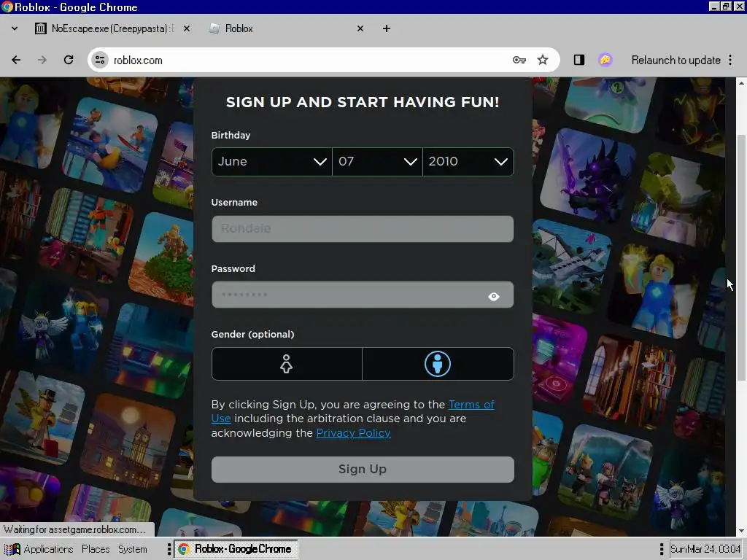Click Relaunch to update
The image size is (747, 560).
pyautogui.click(x=676, y=60)
